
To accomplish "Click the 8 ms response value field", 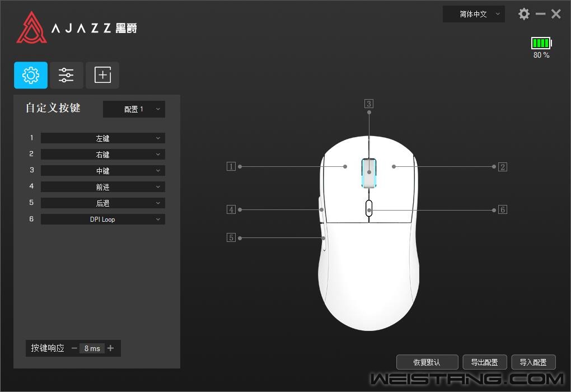I will pyautogui.click(x=92, y=348).
